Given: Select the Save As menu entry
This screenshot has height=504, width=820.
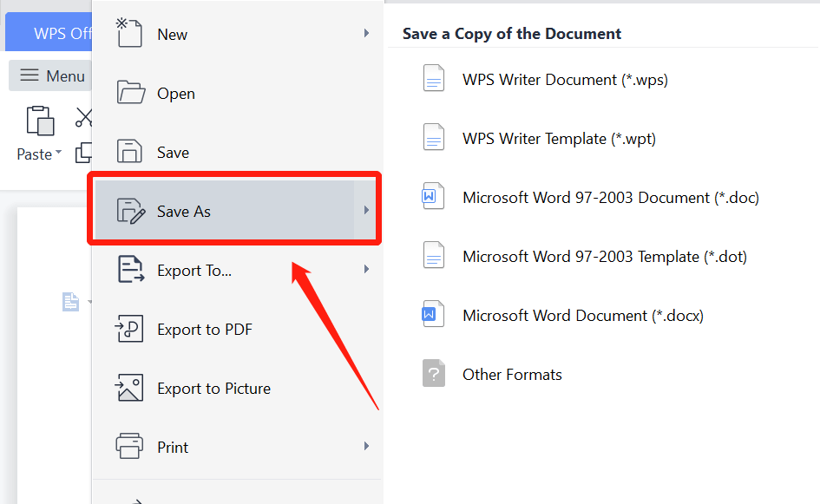Looking at the screenshot, I should point(235,210).
